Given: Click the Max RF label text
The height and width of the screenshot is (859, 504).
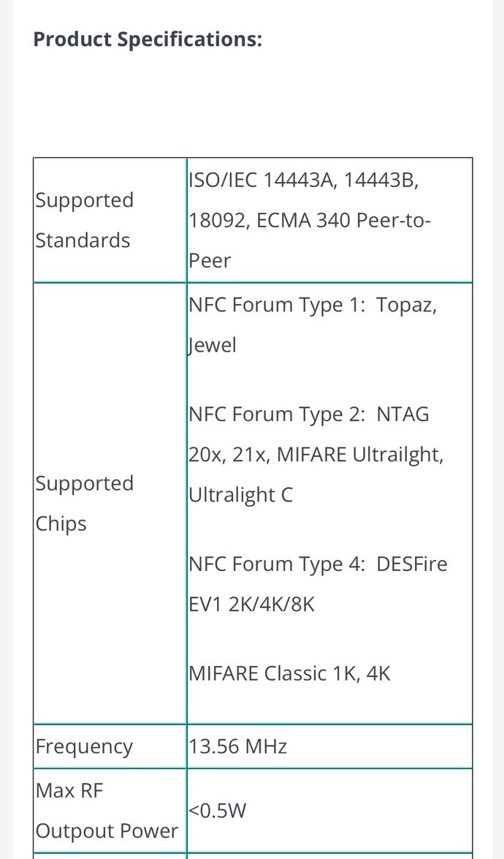Looking at the screenshot, I should coord(69,790).
